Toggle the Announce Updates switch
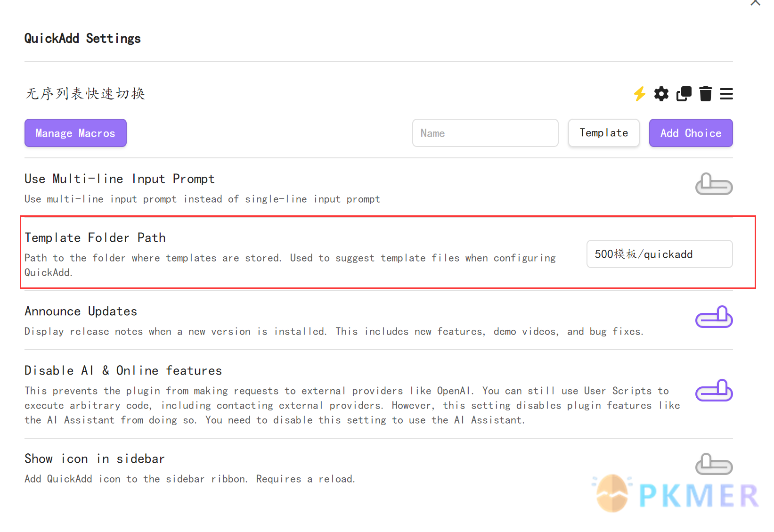 click(714, 317)
